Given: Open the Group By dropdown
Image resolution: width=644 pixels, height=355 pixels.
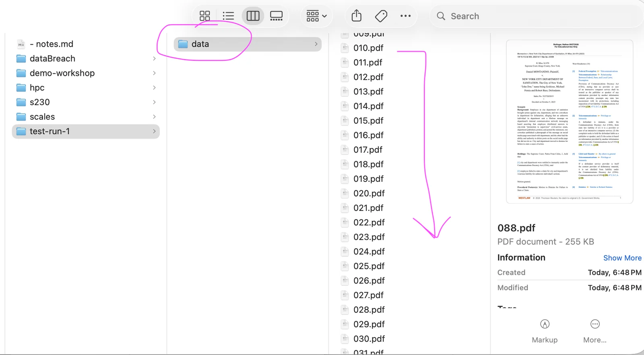Looking at the screenshot, I should coord(316,16).
